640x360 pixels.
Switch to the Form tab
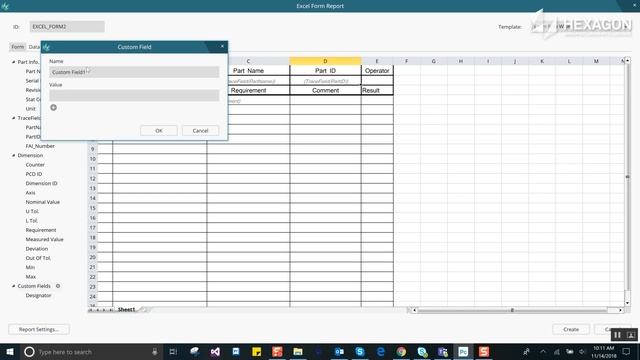pyautogui.click(x=18, y=47)
